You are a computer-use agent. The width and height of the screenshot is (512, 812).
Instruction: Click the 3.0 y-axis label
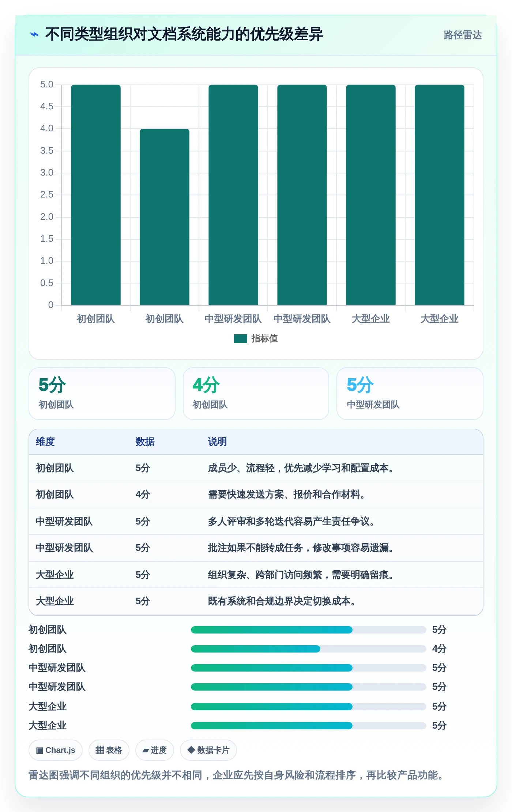(47, 173)
